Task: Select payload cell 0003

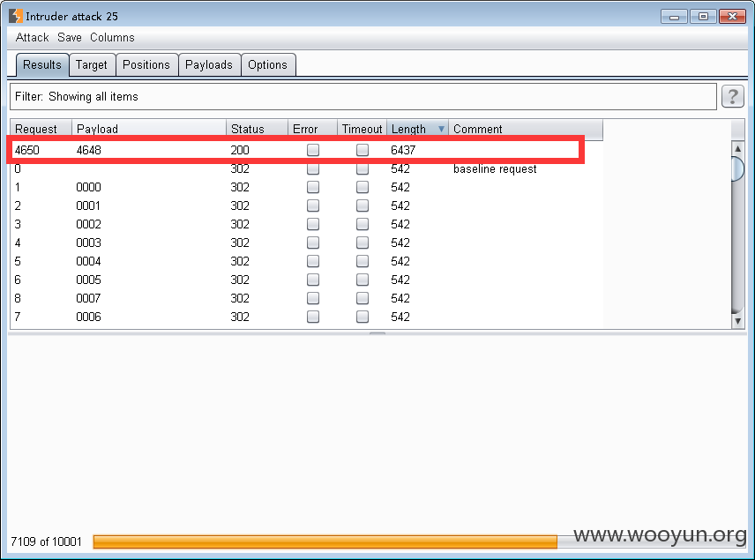Action: 88,243
